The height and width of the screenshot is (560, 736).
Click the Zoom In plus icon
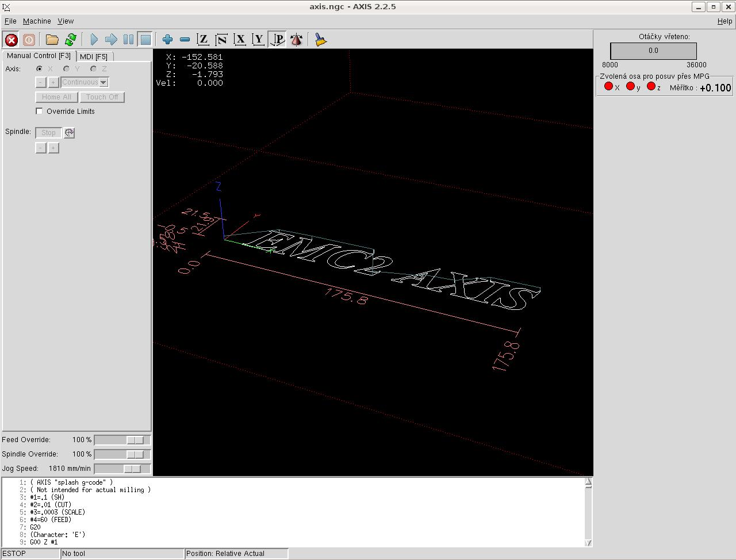click(167, 40)
